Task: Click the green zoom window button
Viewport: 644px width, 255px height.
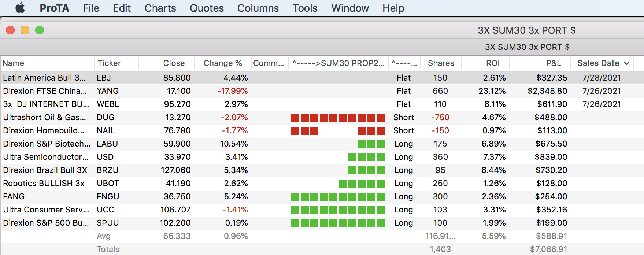Action: coord(40,30)
